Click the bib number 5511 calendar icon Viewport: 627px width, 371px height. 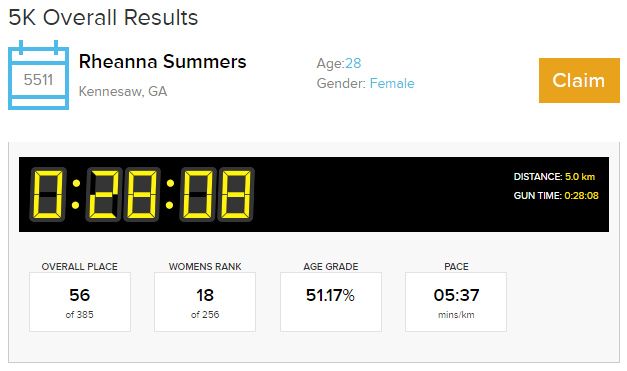[x=38, y=75]
